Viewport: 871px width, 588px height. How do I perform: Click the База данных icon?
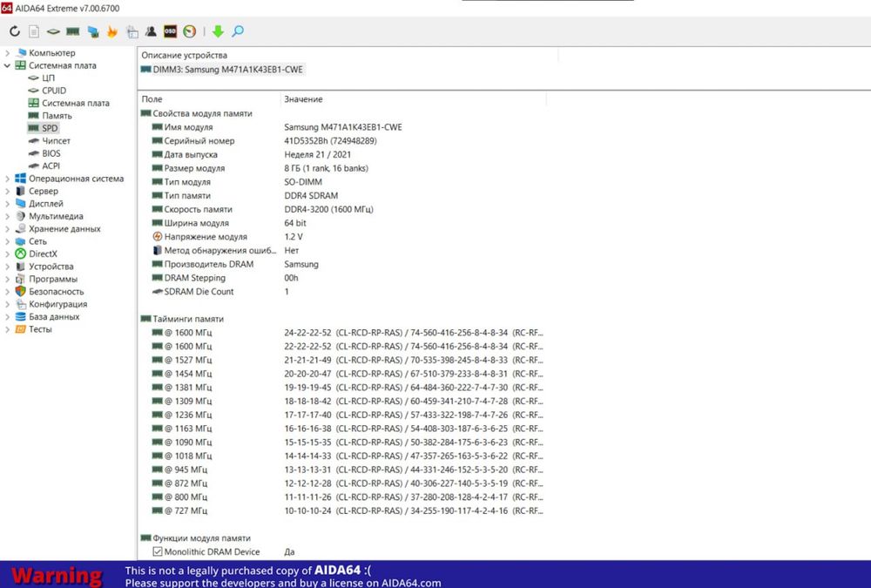21,316
